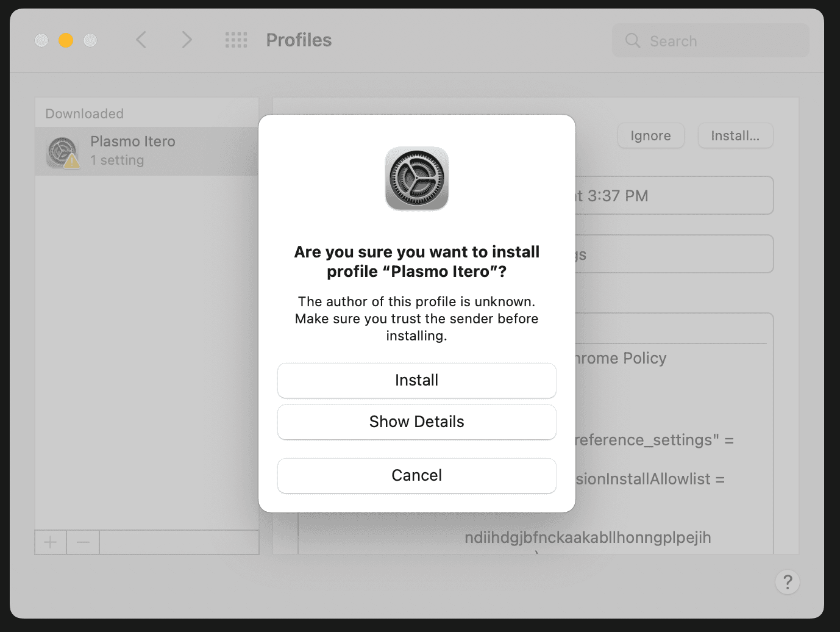840x632 pixels.
Task: Open the help question mark button
Action: pyautogui.click(x=787, y=581)
